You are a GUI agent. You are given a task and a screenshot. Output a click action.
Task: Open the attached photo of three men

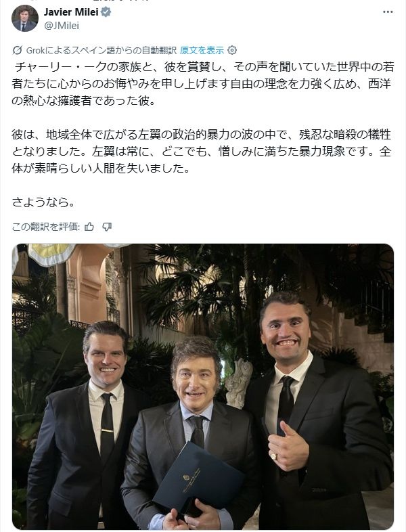[x=203, y=386]
